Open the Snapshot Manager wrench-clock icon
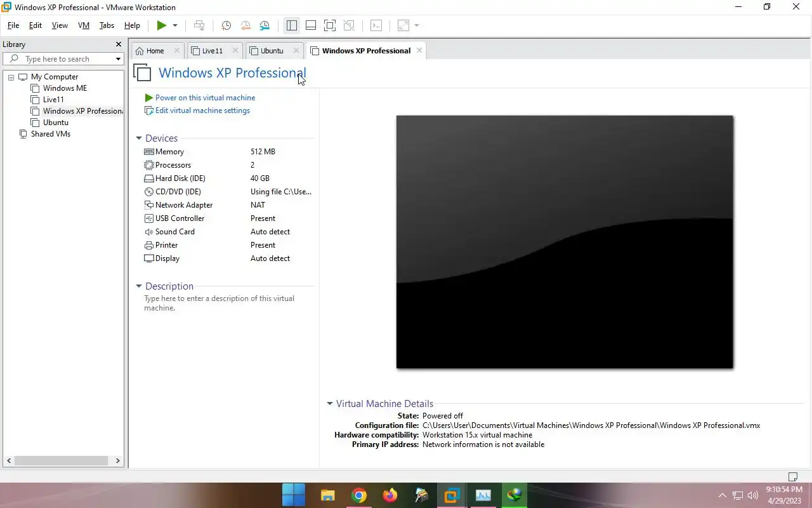Screen dimensions: 812x508 click(x=265, y=25)
